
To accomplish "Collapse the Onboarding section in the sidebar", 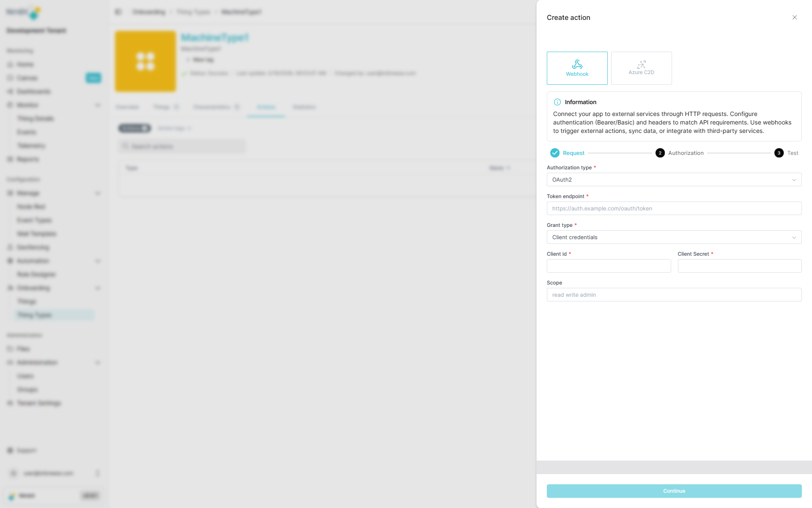I will click(98, 288).
